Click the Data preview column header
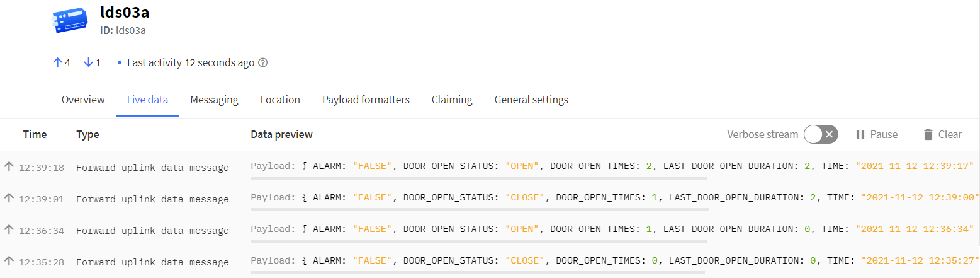 point(281,134)
